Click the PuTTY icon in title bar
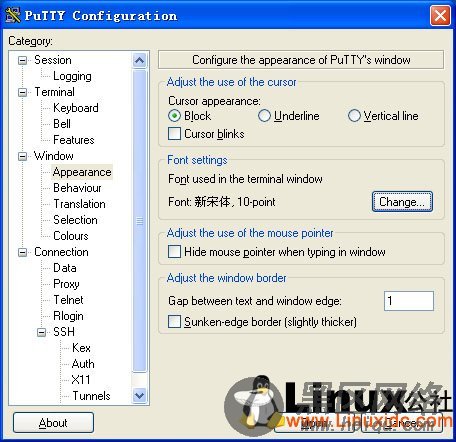Viewport: 456px width, 442px height. coord(13,15)
